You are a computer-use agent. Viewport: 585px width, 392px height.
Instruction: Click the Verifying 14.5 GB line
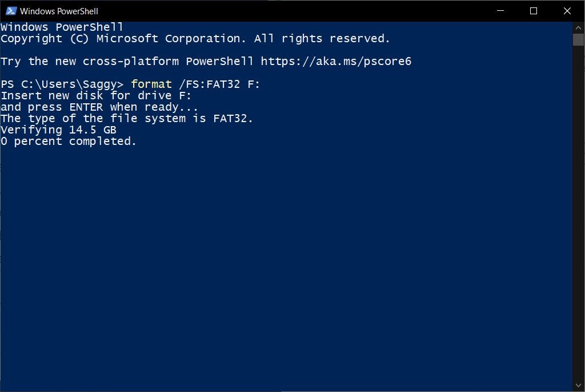tap(57, 130)
